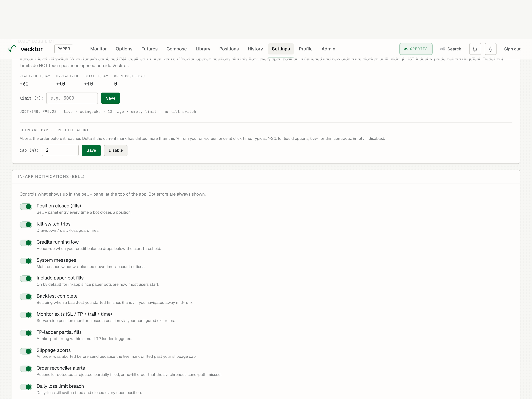Click the USDT→INR rate status line

[108, 112]
